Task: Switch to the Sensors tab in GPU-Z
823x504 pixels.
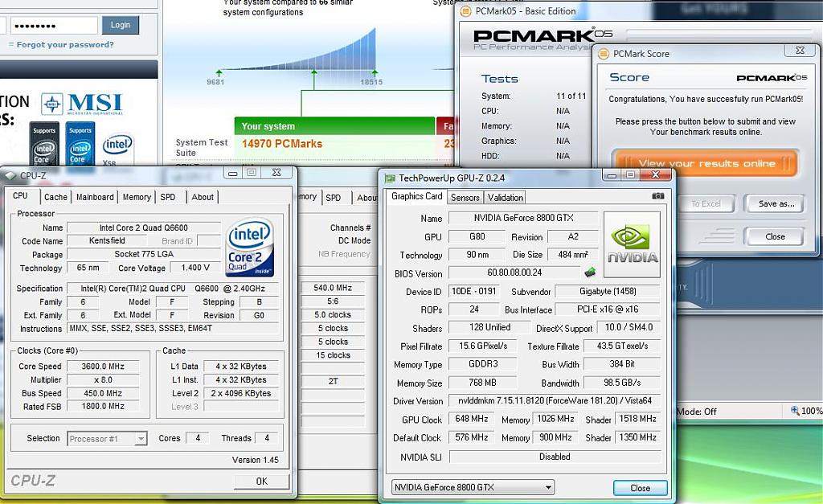Action: (465, 198)
